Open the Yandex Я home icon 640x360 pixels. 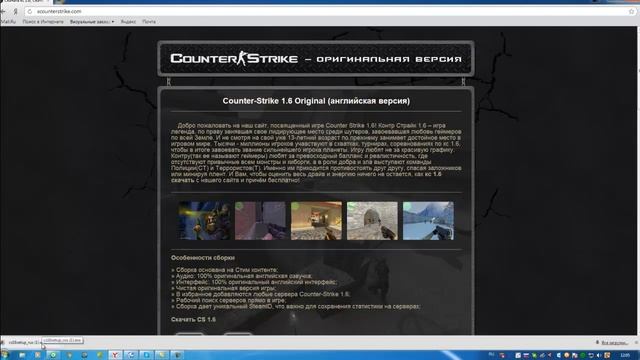pos(16,11)
